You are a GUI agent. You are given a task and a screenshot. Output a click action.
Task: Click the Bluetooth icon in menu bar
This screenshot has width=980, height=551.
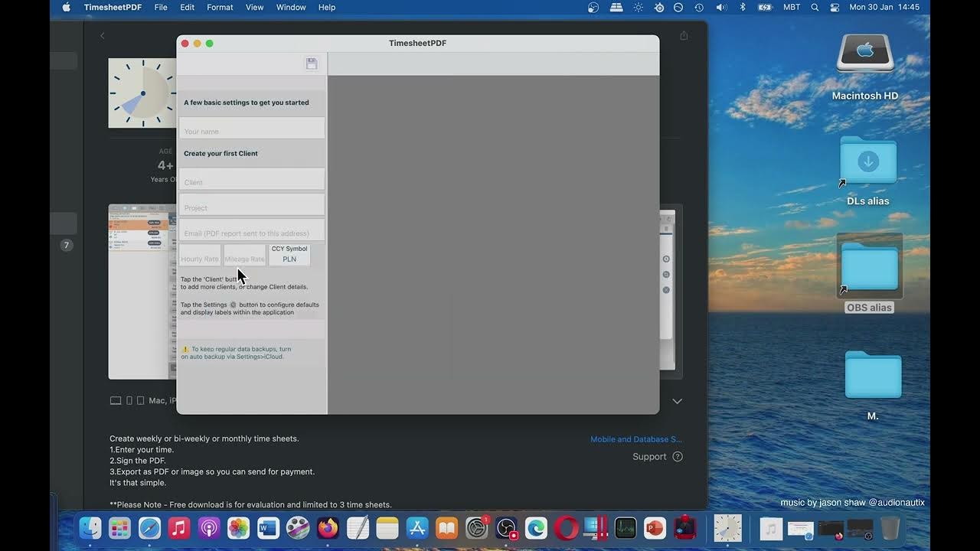(742, 7)
